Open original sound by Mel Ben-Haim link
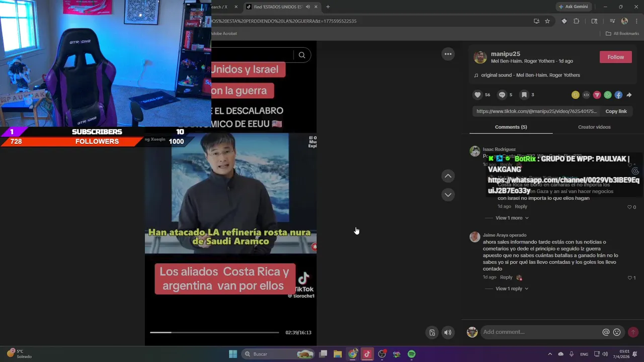Image resolution: width=644 pixels, height=362 pixels. coord(530,75)
